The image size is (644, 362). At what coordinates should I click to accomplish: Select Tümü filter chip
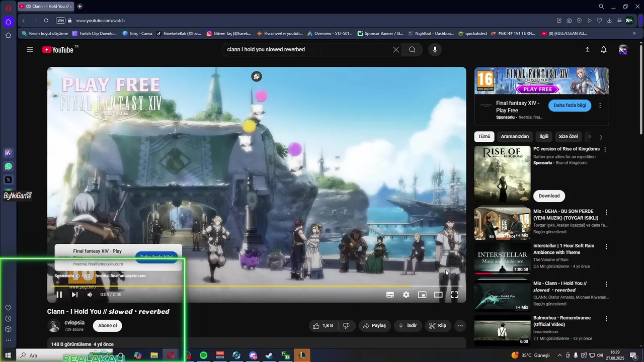(484, 137)
